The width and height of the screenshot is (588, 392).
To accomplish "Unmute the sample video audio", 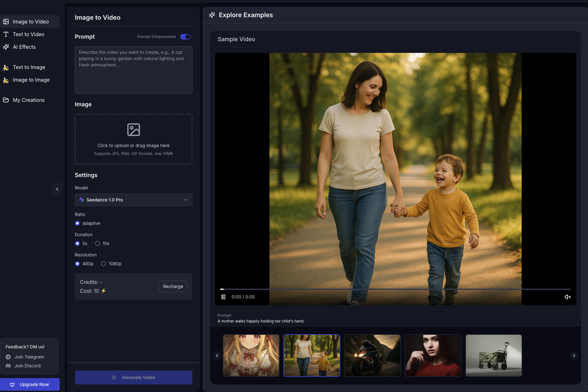I will 568,297.
